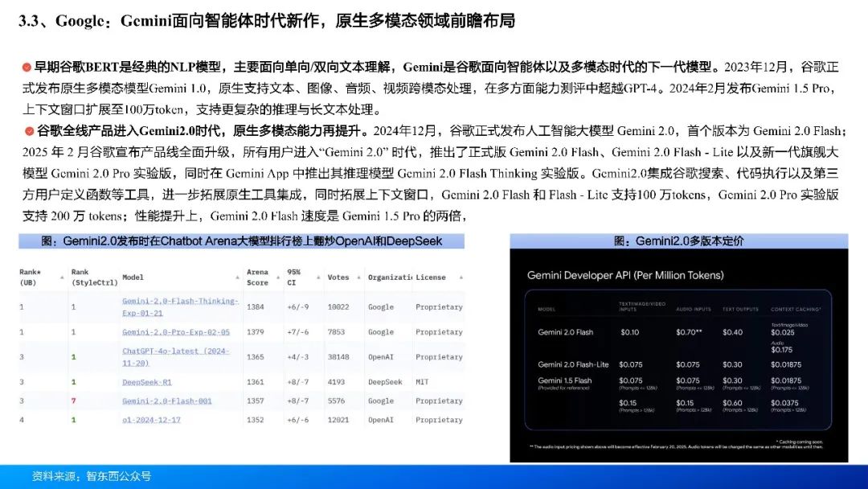The width and height of the screenshot is (868, 489).
Task: Click sort arrow beside Arena Score header
Action: 278,277
